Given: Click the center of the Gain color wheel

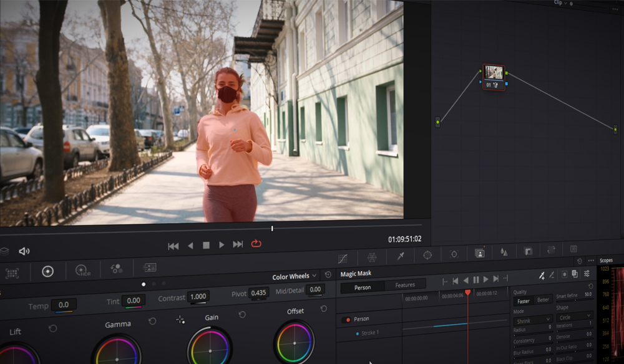Looking at the screenshot, I should (210, 351).
